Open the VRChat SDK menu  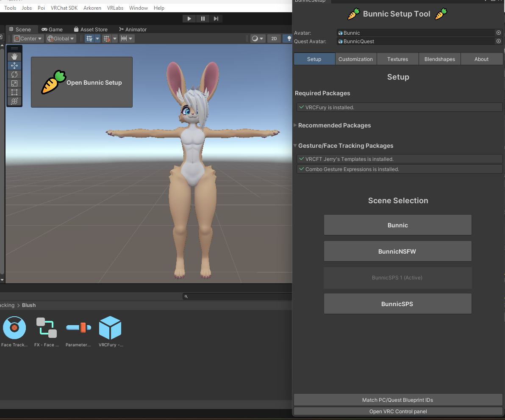[x=64, y=8]
